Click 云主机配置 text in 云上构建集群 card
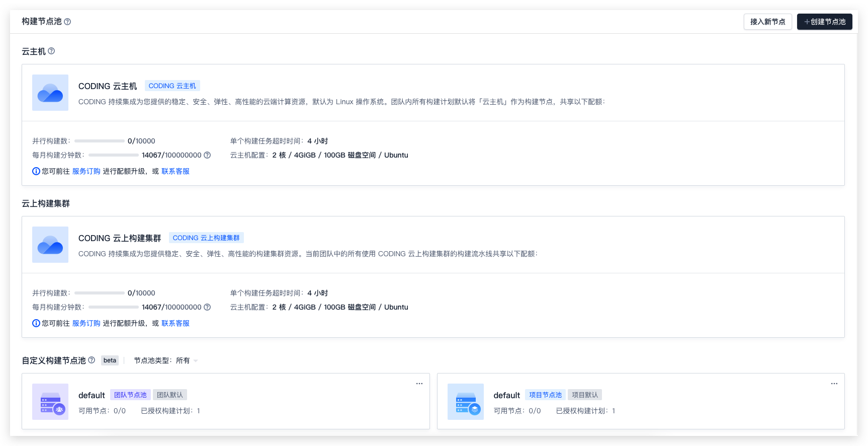 [x=319, y=307]
